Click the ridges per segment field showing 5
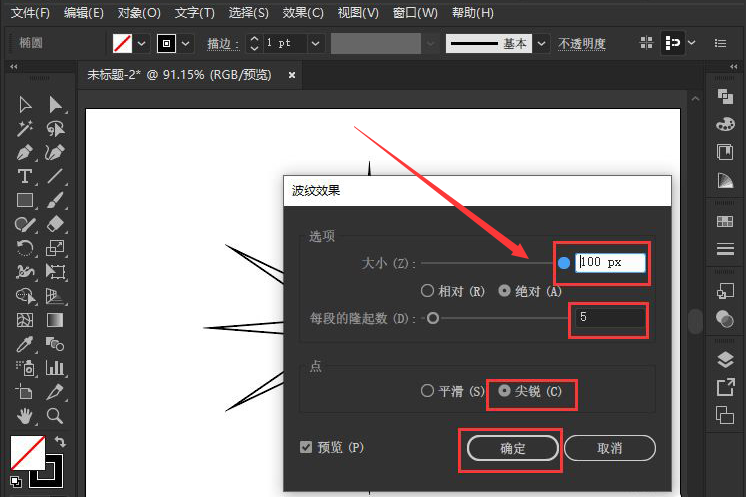This screenshot has width=746, height=497. click(x=610, y=318)
